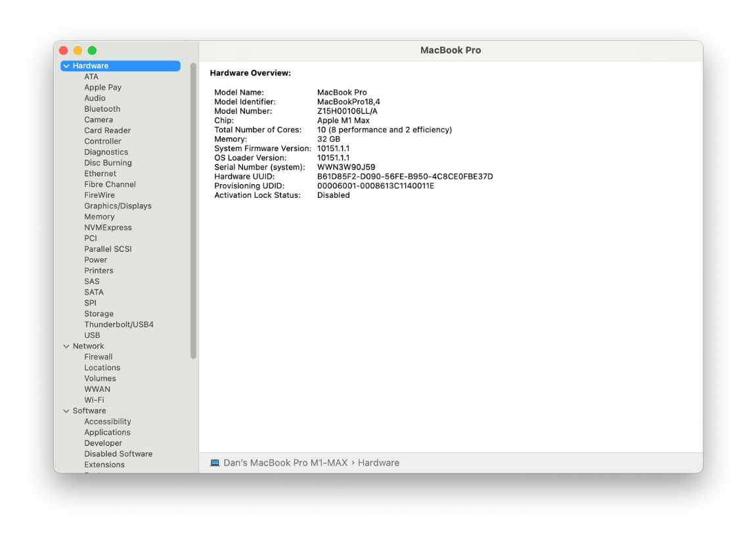Screen dimensions: 756x539
Task: Select USB in the sidebar
Action: pyautogui.click(x=92, y=335)
